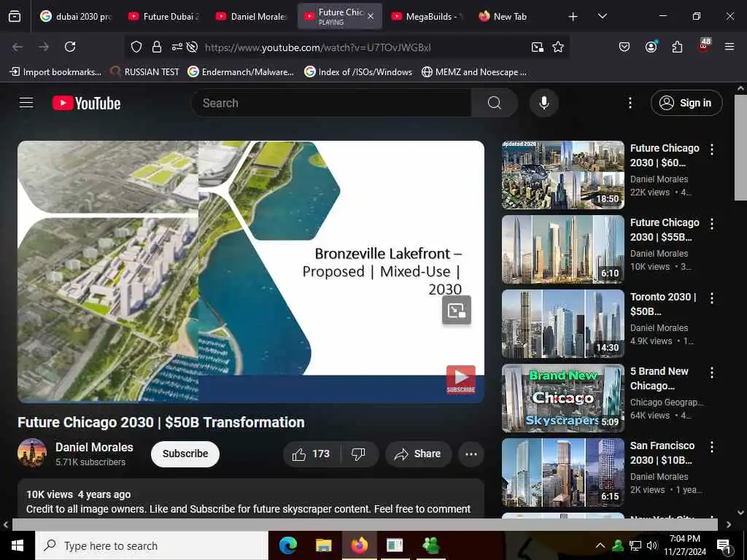
Task: Open Daniel Morales channel name link
Action: 94,447
